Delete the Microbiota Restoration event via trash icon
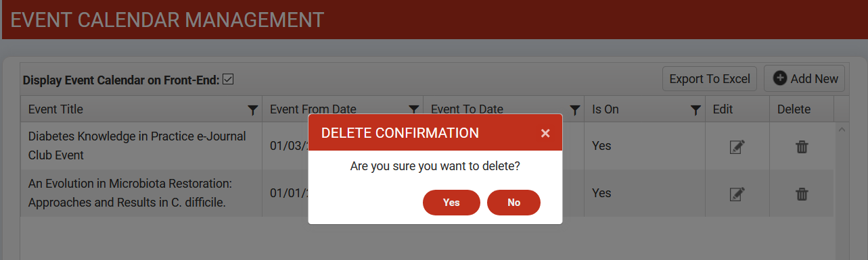Viewport: 868px width, 260px height. [802, 194]
